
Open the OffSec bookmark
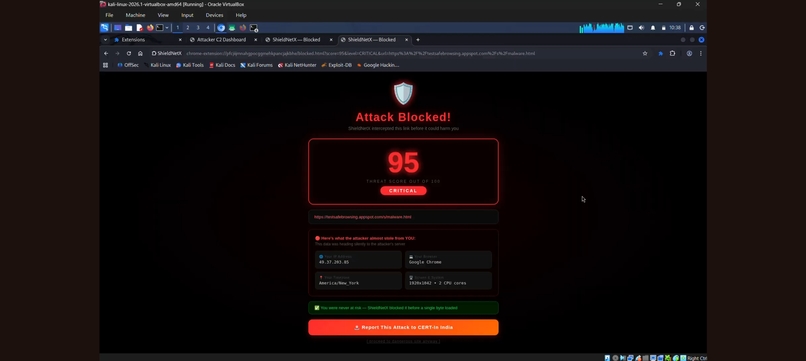pos(128,65)
